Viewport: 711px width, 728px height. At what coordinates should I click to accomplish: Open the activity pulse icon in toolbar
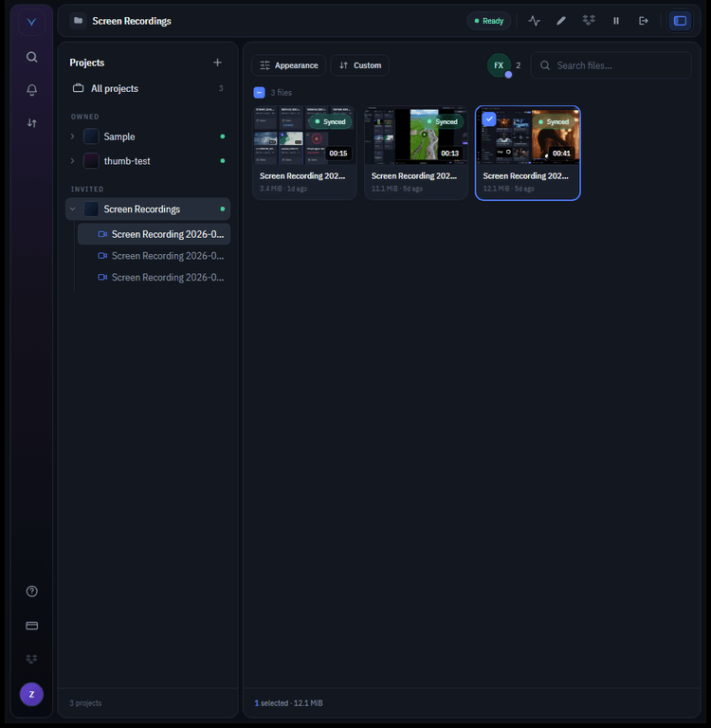click(534, 21)
